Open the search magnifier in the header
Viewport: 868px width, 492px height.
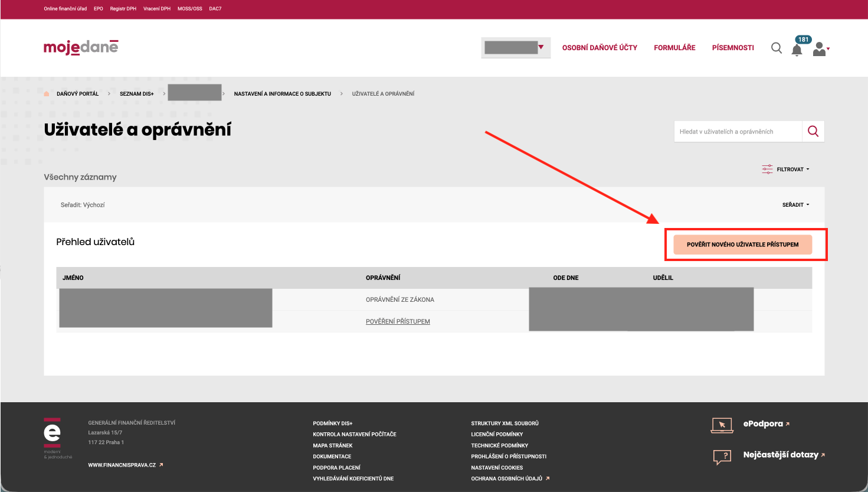[777, 48]
